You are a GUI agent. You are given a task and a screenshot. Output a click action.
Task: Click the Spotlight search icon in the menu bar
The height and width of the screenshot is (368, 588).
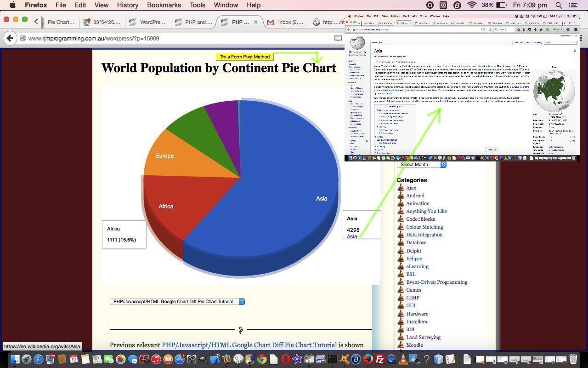559,5
